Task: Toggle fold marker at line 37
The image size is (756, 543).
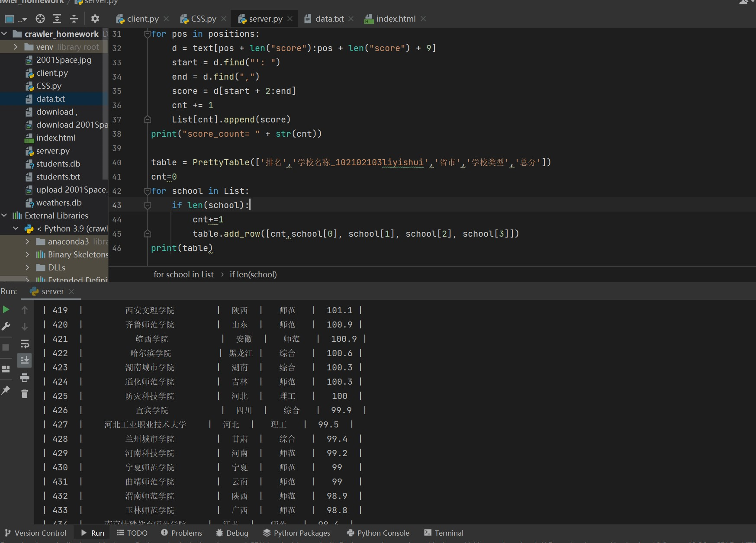Action: [148, 119]
